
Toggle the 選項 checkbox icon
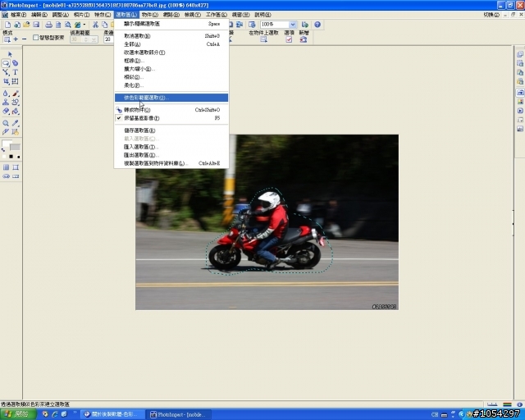click(x=289, y=39)
